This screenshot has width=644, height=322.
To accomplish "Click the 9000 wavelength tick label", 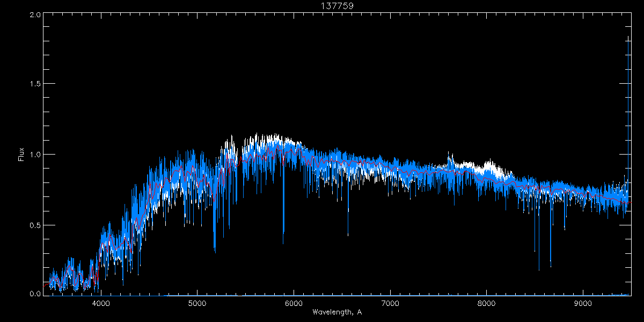I will tap(583, 304).
